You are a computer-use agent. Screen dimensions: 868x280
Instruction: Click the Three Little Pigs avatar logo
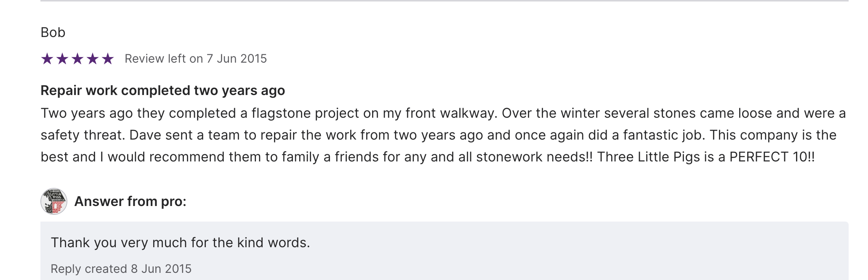click(54, 201)
